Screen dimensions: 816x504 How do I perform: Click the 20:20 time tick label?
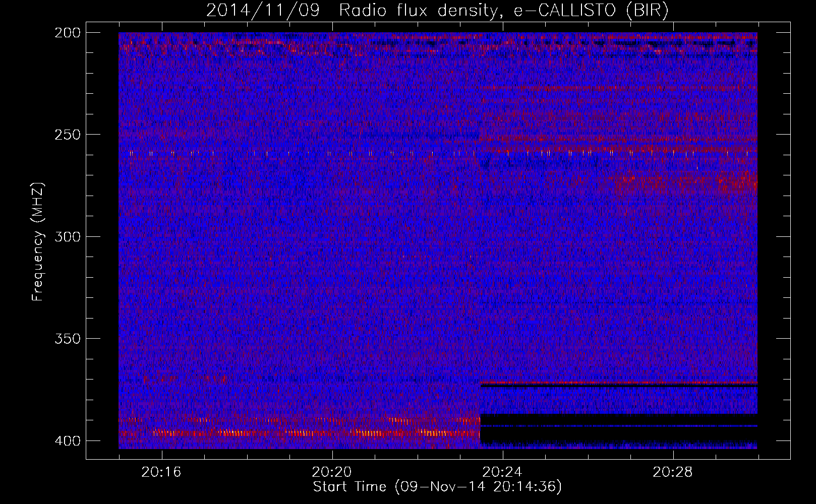(x=332, y=472)
